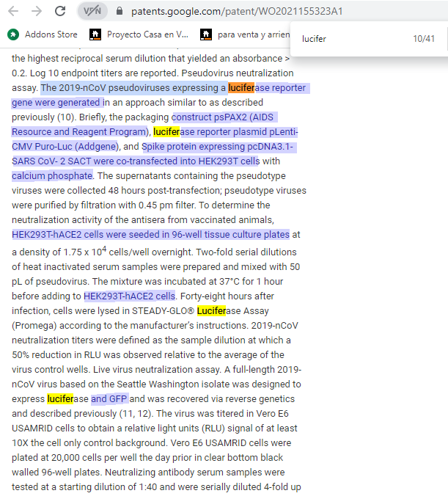Reload the patent page

tap(60, 11)
